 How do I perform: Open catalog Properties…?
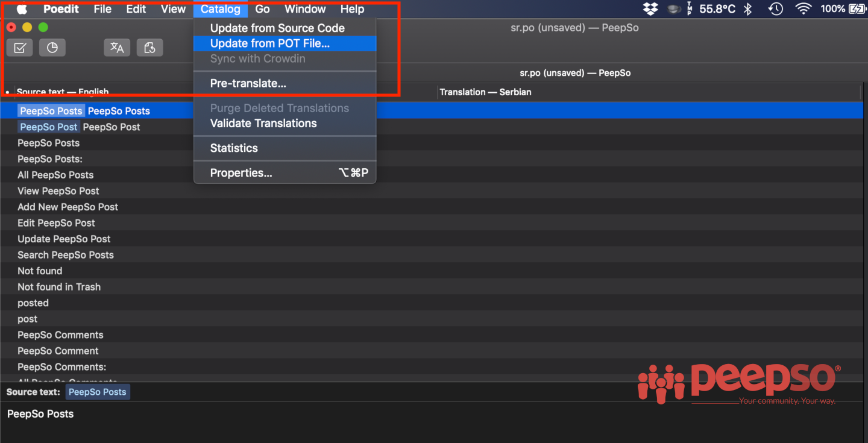click(x=285, y=173)
